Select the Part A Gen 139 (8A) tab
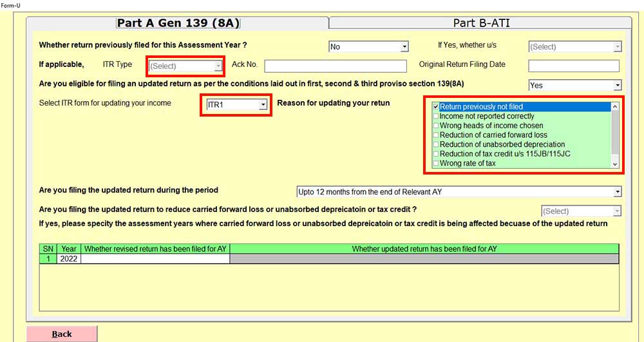 (178, 23)
